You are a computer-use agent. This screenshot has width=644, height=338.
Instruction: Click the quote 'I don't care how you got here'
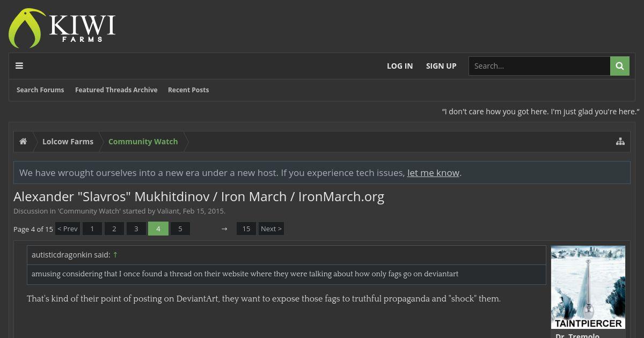(541, 112)
